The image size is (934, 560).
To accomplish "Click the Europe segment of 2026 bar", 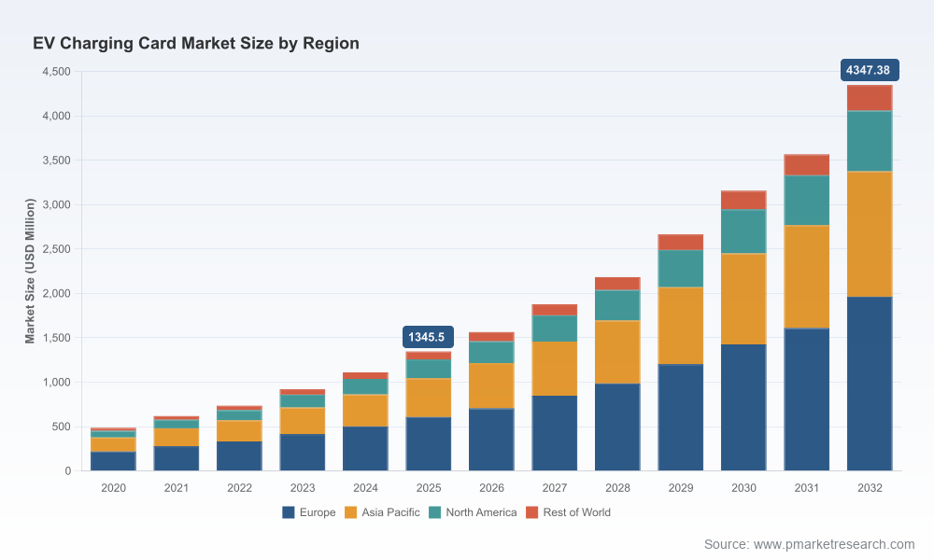I will [491, 440].
